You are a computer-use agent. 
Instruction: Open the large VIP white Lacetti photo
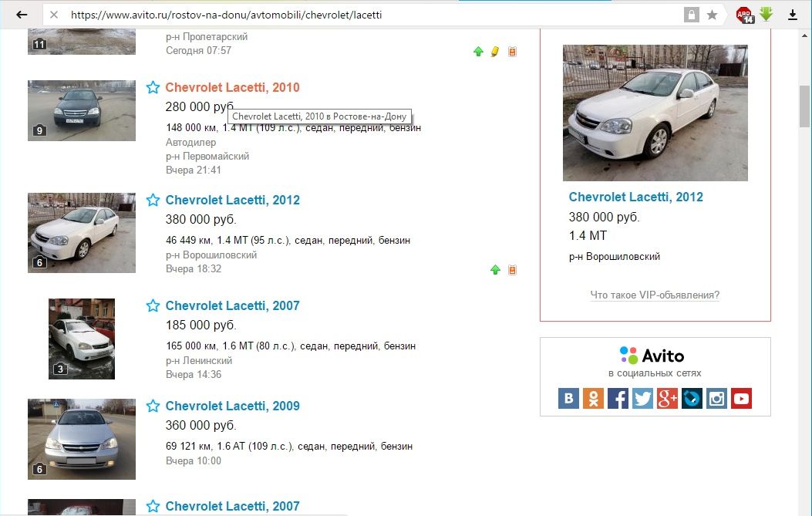pyautogui.click(x=655, y=113)
